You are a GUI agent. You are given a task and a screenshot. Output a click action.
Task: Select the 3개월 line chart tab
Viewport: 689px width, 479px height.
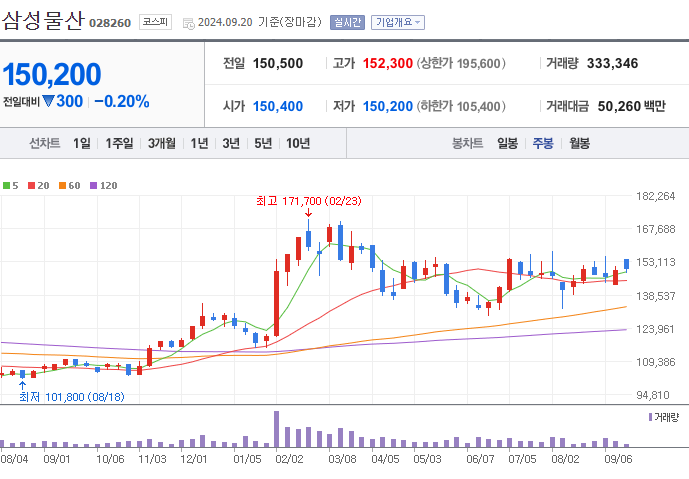(x=161, y=143)
